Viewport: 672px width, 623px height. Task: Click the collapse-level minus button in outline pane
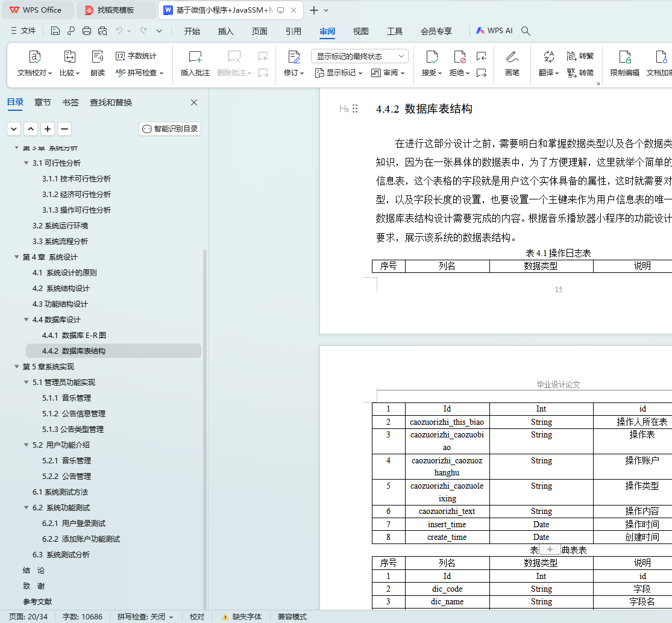coord(64,129)
